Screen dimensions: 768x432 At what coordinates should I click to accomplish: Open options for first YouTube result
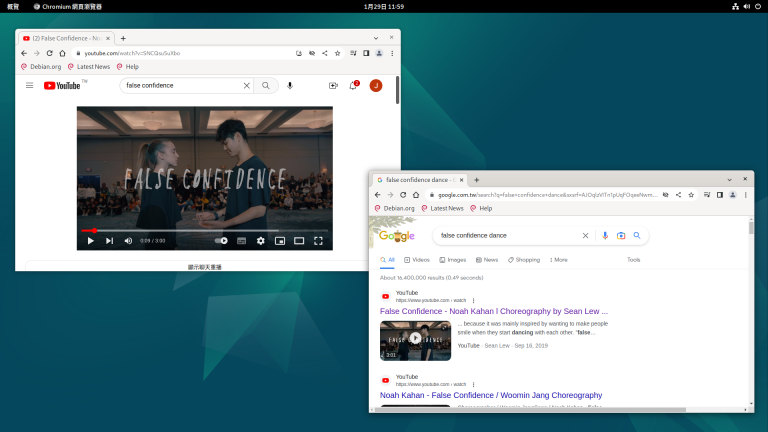(473, 300)
